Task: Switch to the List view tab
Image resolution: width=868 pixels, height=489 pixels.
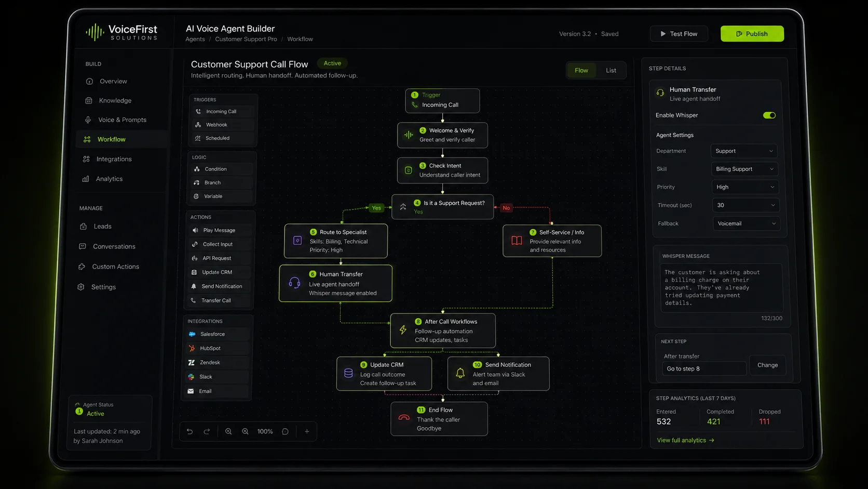Action: coord(611,70)
